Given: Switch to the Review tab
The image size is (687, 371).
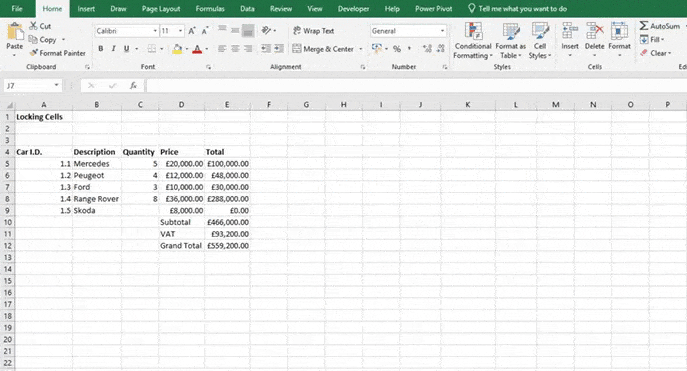Looking at the screenshot, I should 281,9.
